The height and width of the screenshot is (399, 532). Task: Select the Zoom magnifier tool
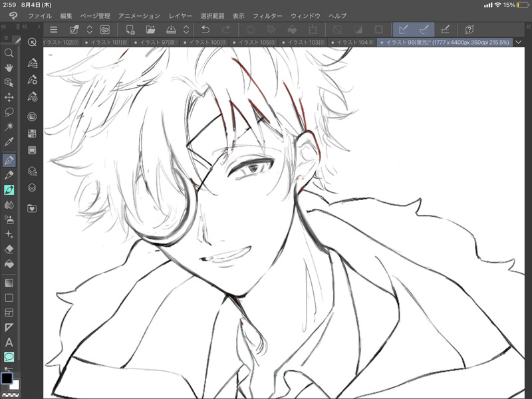(9, 53)
